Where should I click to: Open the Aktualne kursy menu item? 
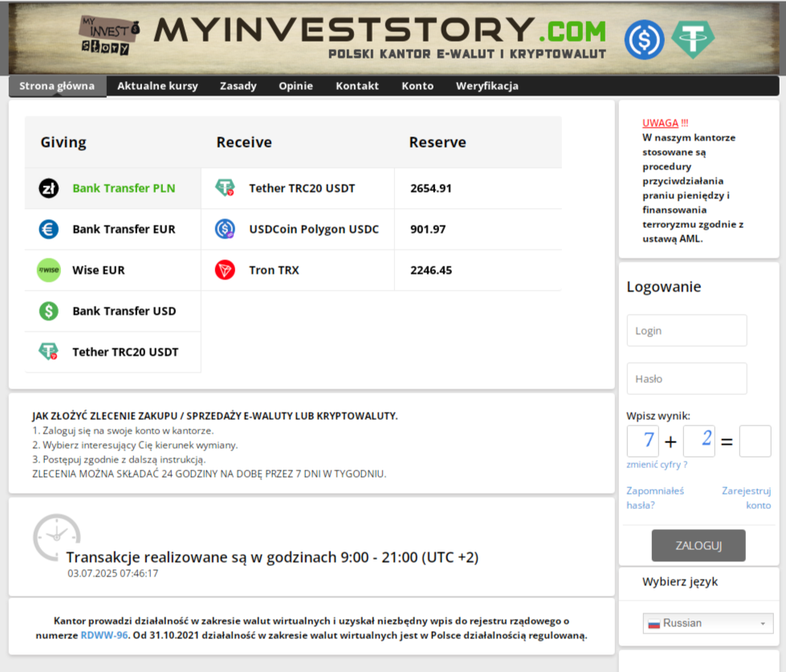(x=157, y=86)
